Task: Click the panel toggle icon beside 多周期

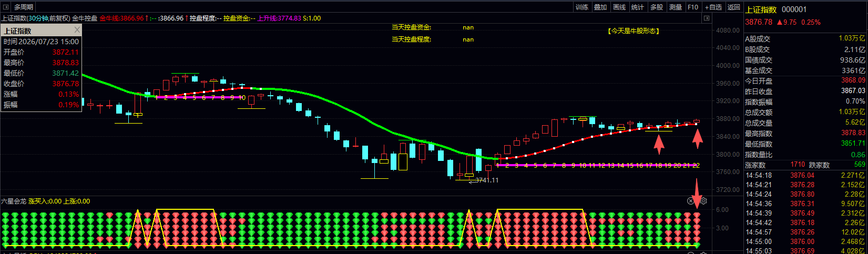Action: click(6, 7)
